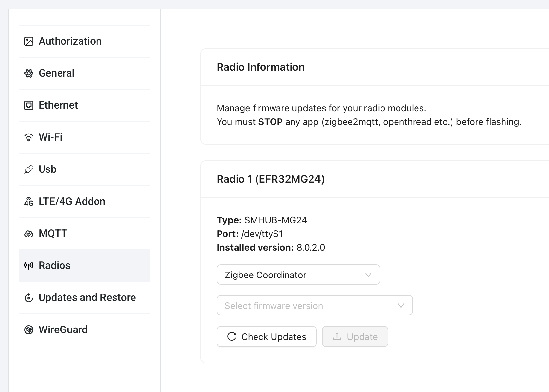Screen dimensions: 549x392
Task: Click the Radio Information heading
Action: pyautogui.click(x=260, y=67)
